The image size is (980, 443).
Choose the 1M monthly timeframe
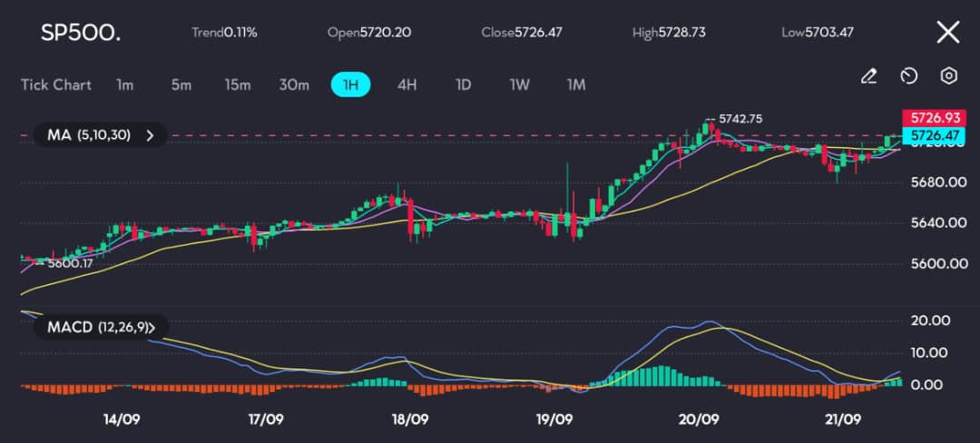(575, 85)
